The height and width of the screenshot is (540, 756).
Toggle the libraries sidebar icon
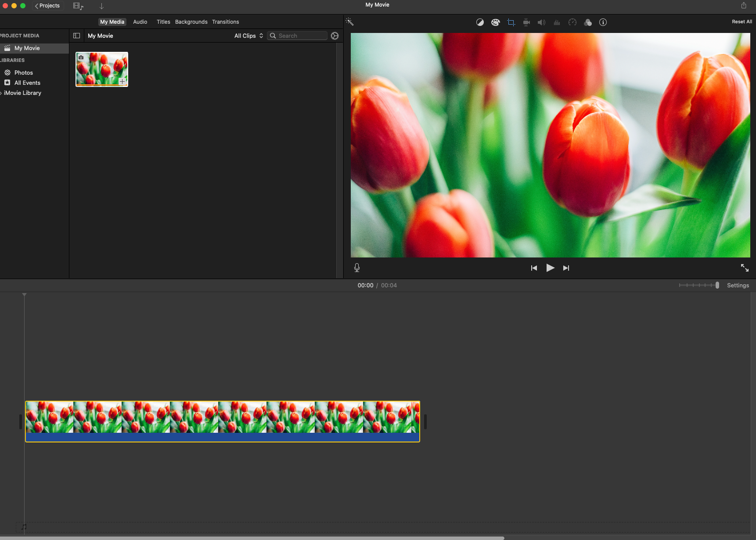pyautogui.click(x=76, y=36)
